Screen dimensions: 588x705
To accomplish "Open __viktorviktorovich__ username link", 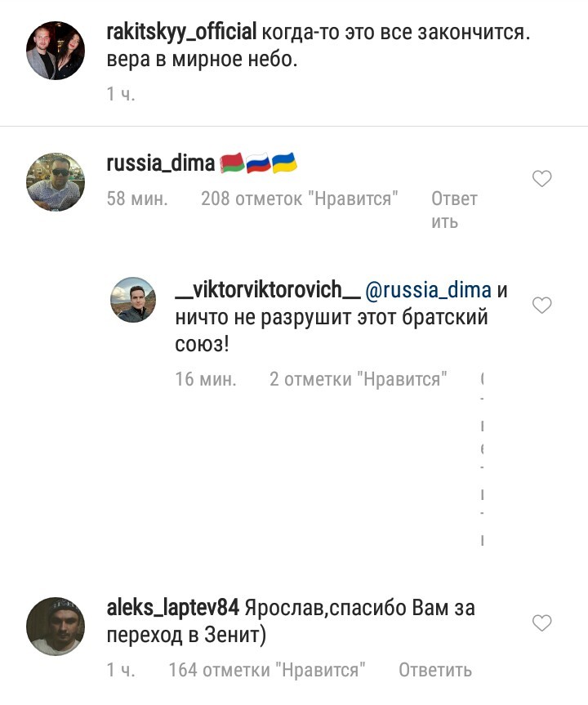I will [268, 290].
